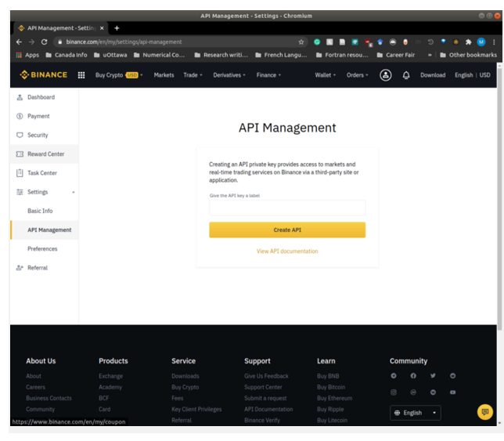Click the API key label input field
504x441 pixels.
click(x=287, y=208)
